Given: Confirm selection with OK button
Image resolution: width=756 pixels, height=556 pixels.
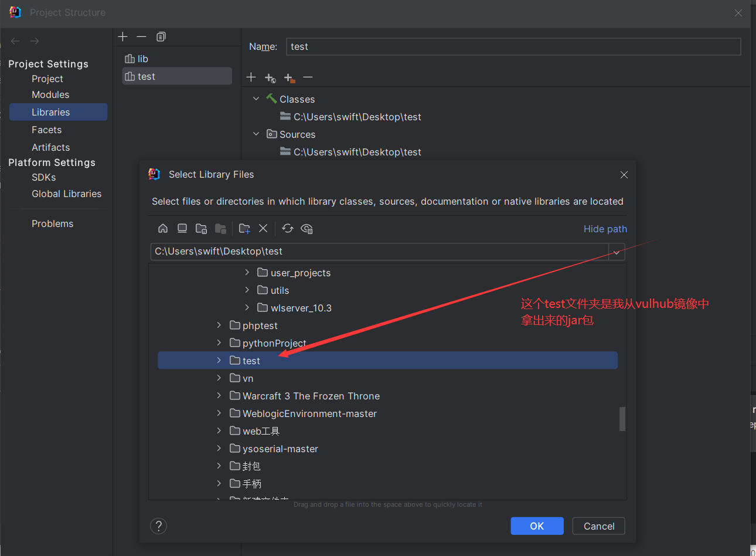Looking at the screenshot, I should [537, 526].
